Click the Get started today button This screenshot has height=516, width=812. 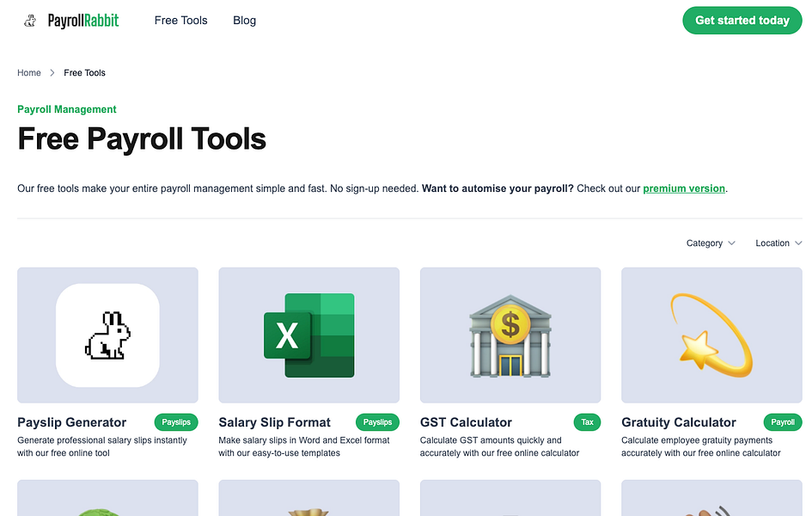pyautogui.click(x=742, y=20)
